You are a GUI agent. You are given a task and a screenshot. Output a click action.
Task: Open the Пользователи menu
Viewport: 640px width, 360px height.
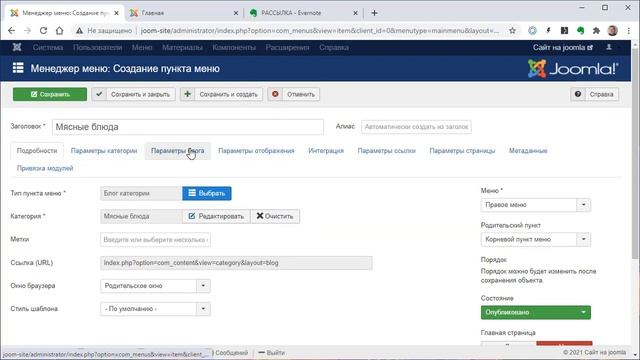tap(98, 47)
